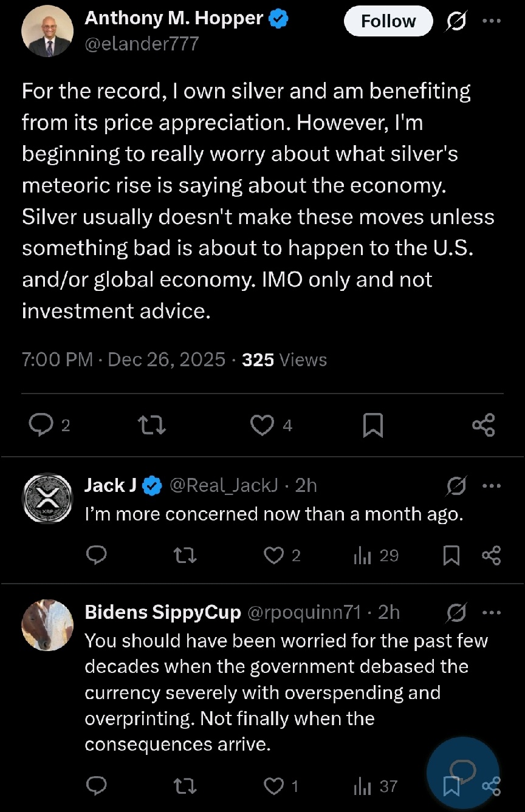Open Grok icon beside the Follow button

click(456, 21)
